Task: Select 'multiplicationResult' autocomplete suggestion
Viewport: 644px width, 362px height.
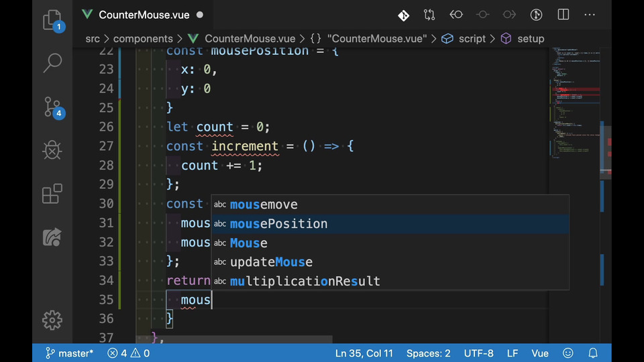Action: (x=390, y=281)
